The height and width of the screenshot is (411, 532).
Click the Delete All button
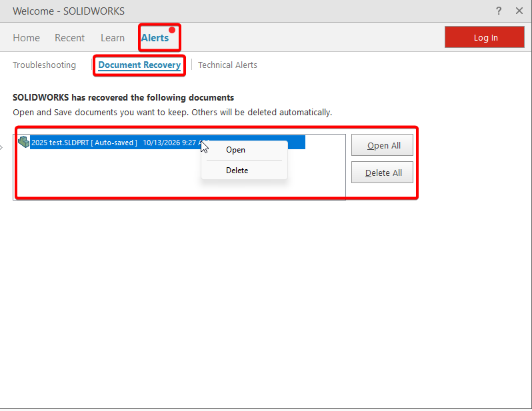(382, 173)
